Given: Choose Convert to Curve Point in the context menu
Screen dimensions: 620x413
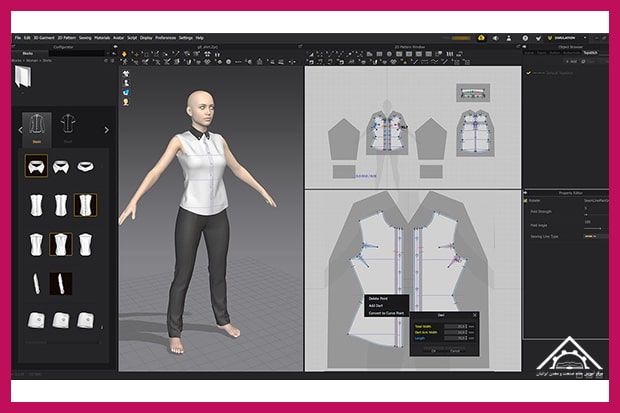Looking at the screenshot, I should pos(386,313).
